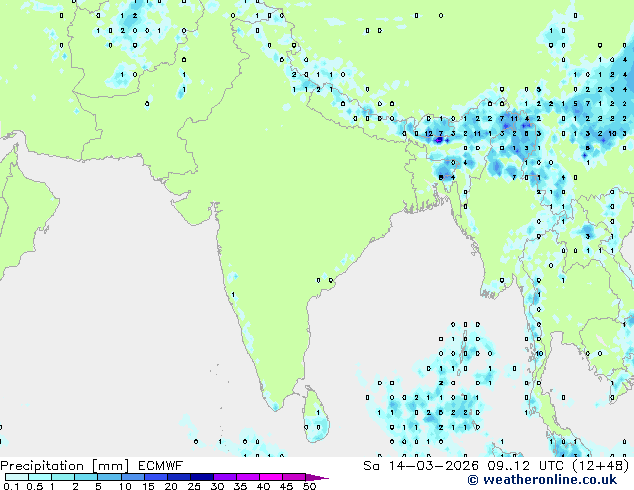Image resolution: width=634 pixels, height=490 pixels.
Task: Click the legend scale label '0.1'
Action: coord(12,486)
